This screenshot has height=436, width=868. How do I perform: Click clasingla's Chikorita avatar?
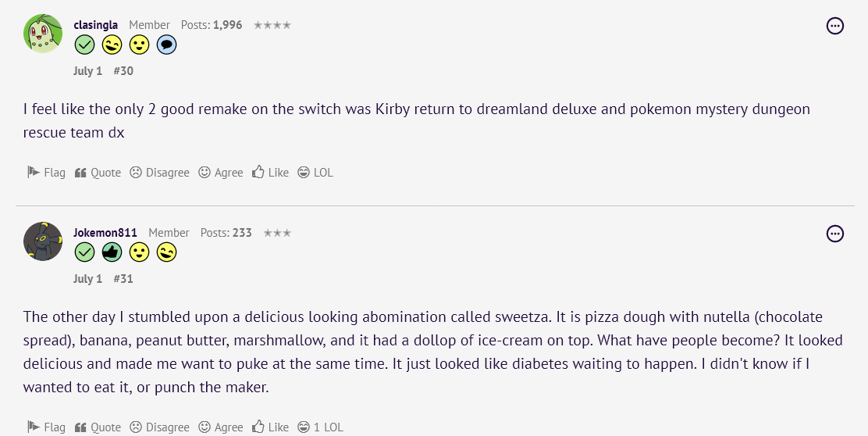click(x=43, y=34)
